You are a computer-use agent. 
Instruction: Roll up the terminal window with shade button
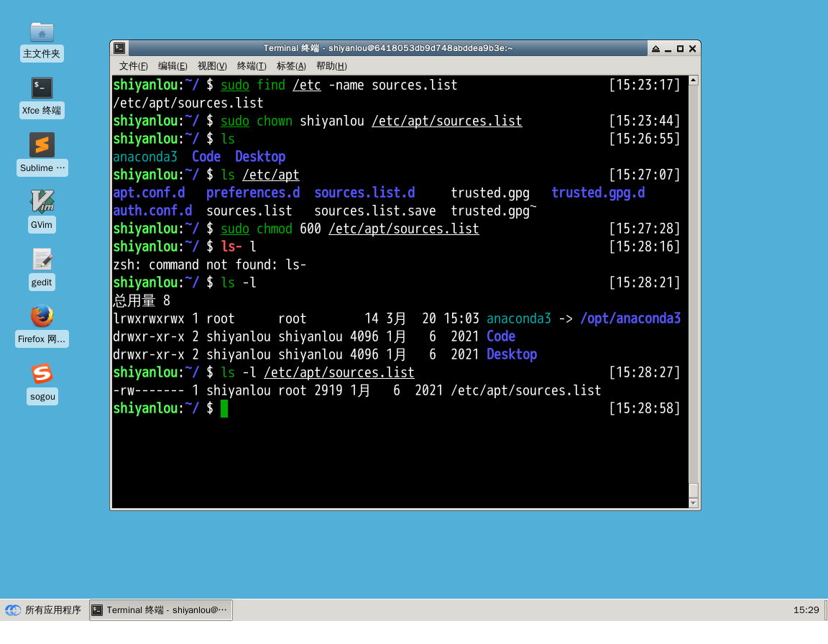tap(655, 49)
